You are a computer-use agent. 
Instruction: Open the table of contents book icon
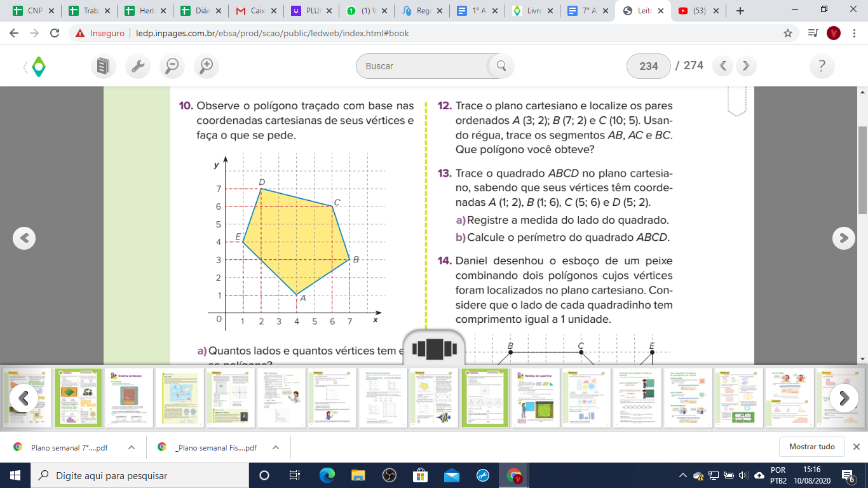coord(104,65)
